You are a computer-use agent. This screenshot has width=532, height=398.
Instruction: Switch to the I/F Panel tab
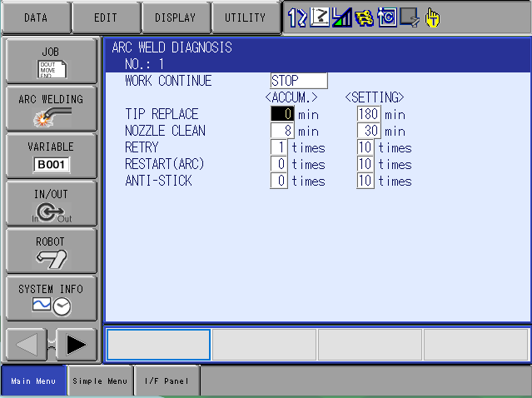pyautogui.click(x=167, y=381)
